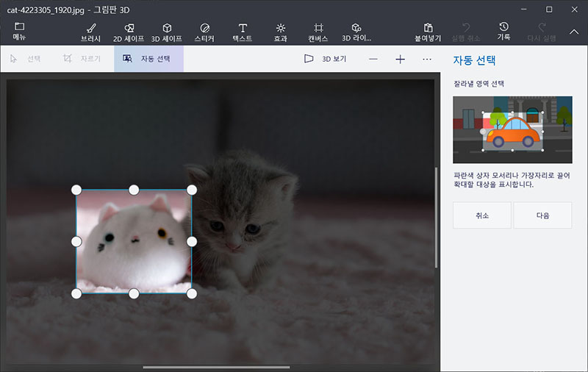Toggle the 3D 보기 view
588x372 pixels.
point(325,59)
